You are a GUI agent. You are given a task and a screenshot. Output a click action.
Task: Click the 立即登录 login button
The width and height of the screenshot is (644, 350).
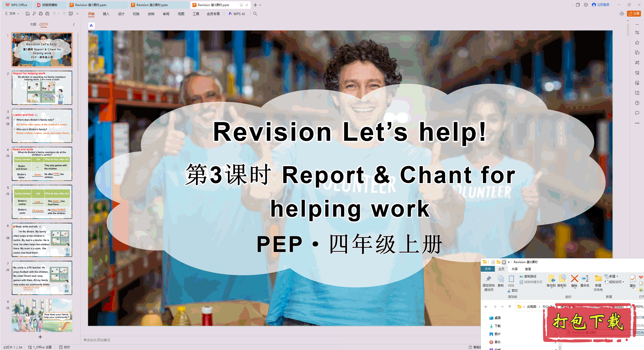tap(601, 5)
